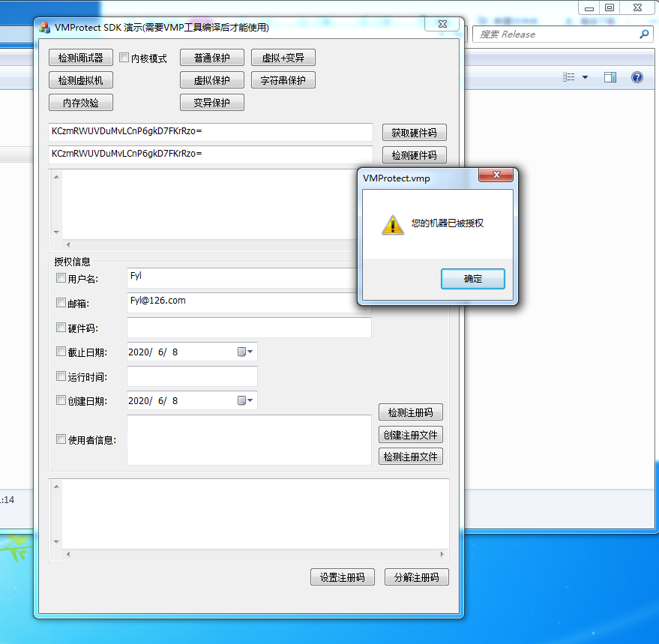Viewport: 659px width, 644px height.
Task: Open the 截止日期 calendar dropdown
Action: point(245,352)
